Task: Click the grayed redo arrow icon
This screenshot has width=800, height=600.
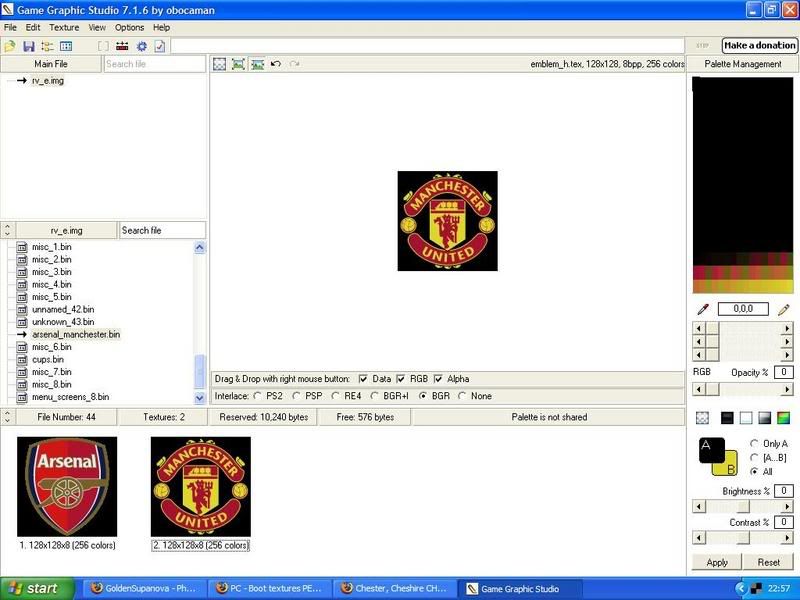Action: coord(294,64)
